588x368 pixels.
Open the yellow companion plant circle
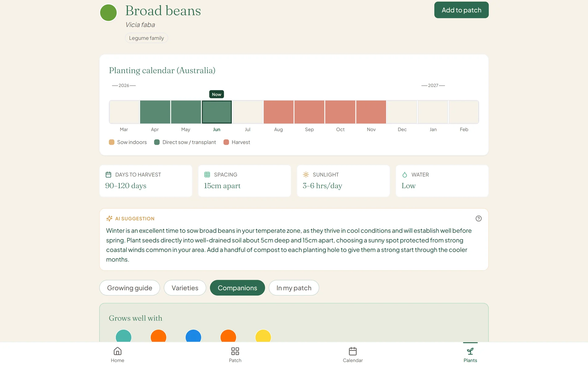(263, 336)
